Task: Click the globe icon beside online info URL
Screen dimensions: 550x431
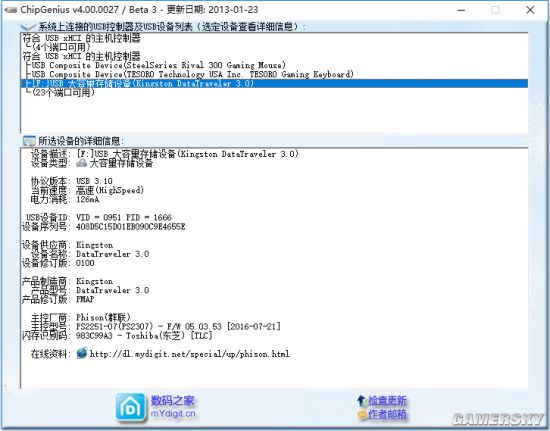Action: pos(82,353)
